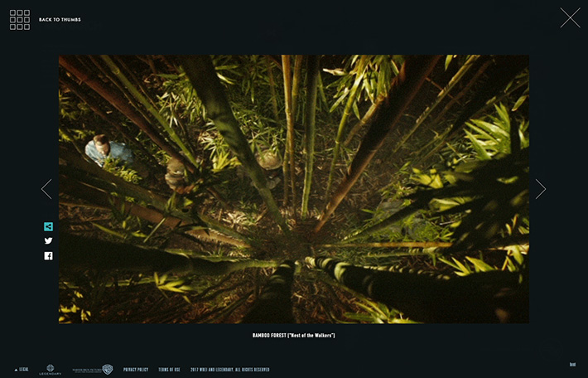588x378 pixels.
Task: Open the Privacy Policy link
Action: coord(136,370)
